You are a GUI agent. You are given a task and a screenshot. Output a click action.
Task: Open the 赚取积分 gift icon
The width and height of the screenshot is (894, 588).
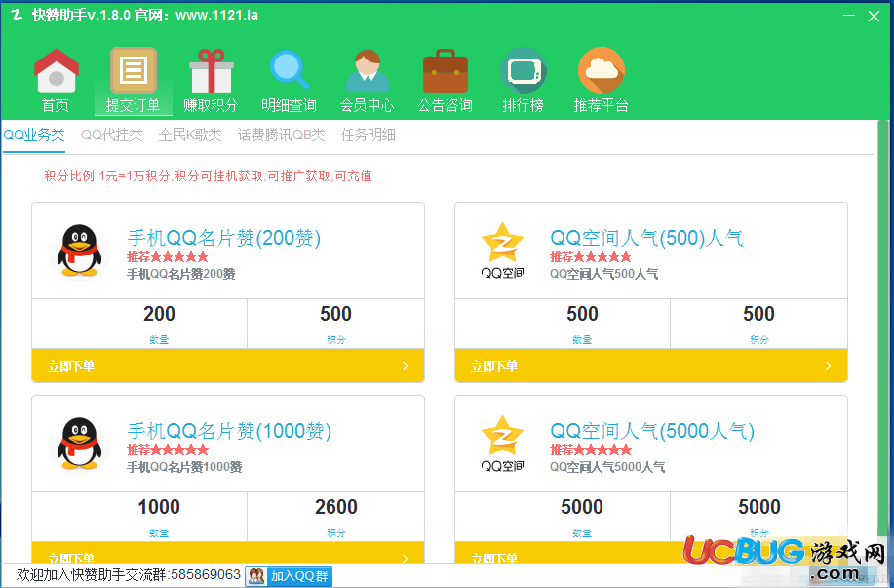(x=211, y=71)
